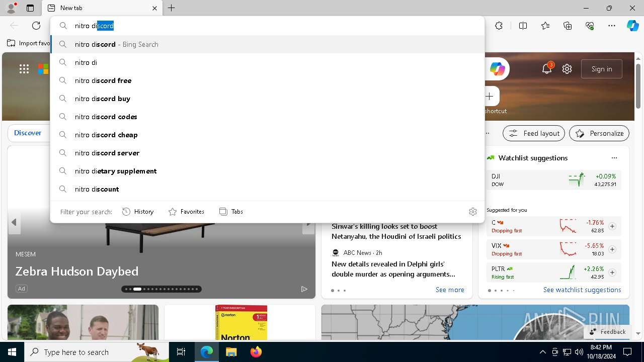
Task: Add PLTR to watchlist
Action: pos(612,273)
